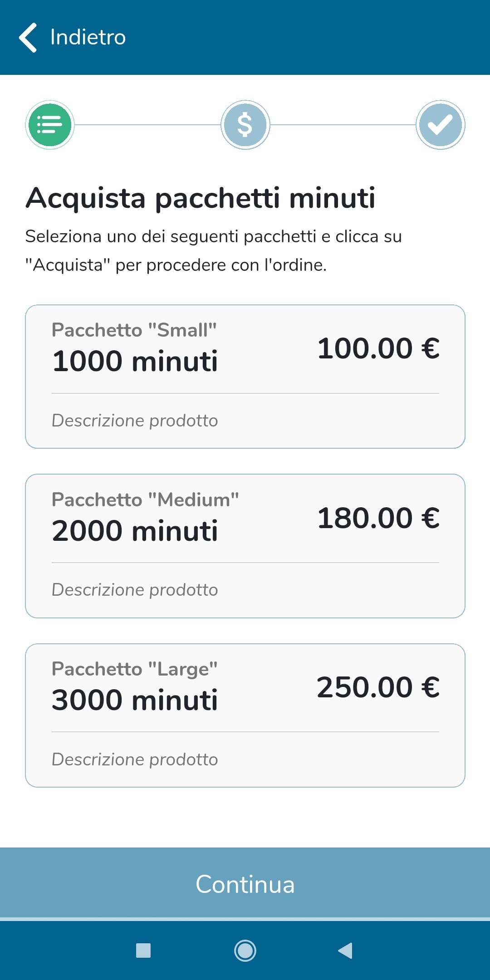
Task: Tap the dollar sign payment step icon
Action: pyautogui.click(x=245, y=125)
